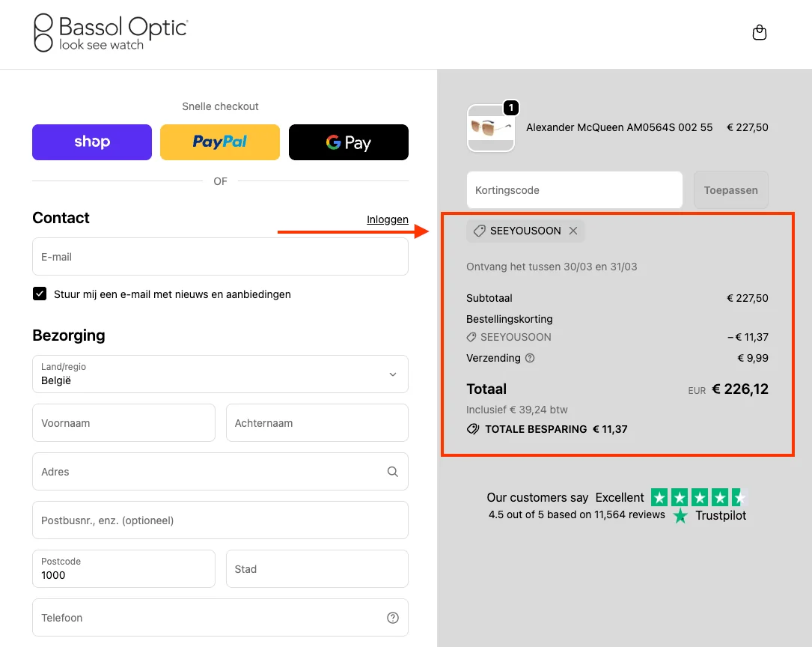Click the item quantity badge 1
This screenshot has width=812, height=647.
[x=511, y=108]
